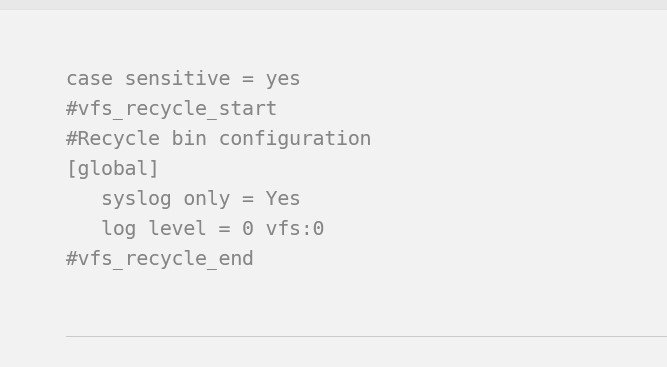The height and width of the screenshot is (367, 667).
Task: Click the '[global]' section header
Action: point(113,169)
